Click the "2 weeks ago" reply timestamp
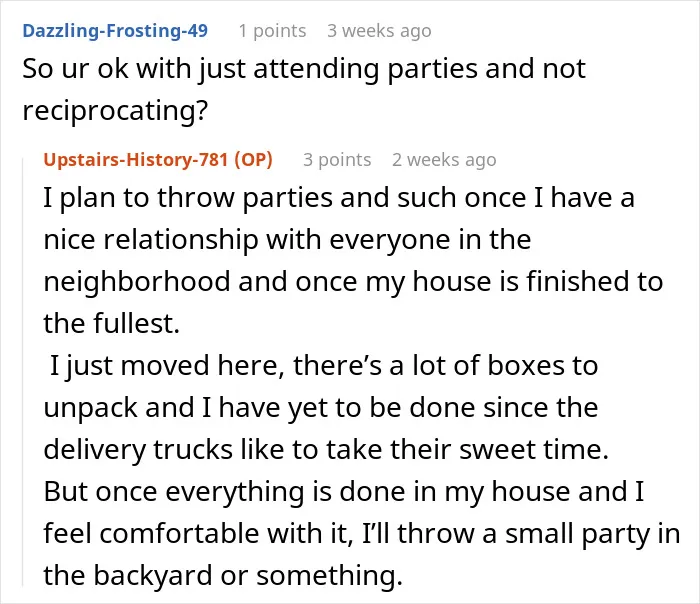The height and width of the screenshot is (604, 700). 444,159
